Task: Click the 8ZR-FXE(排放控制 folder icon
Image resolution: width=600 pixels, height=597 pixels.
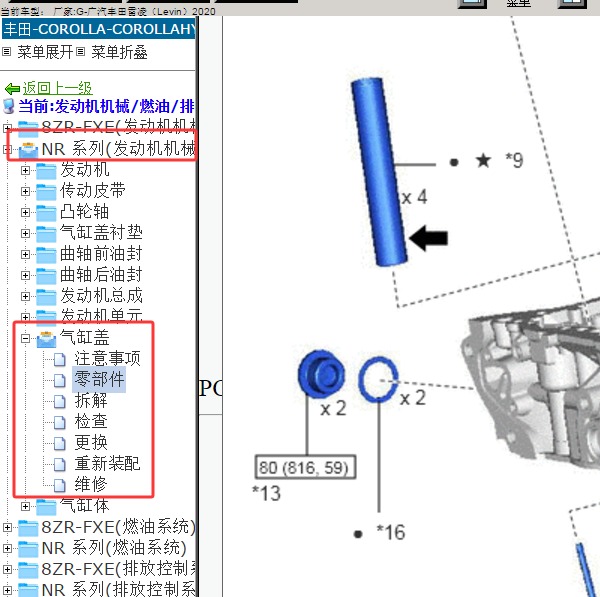Action: tap(28, 570)
